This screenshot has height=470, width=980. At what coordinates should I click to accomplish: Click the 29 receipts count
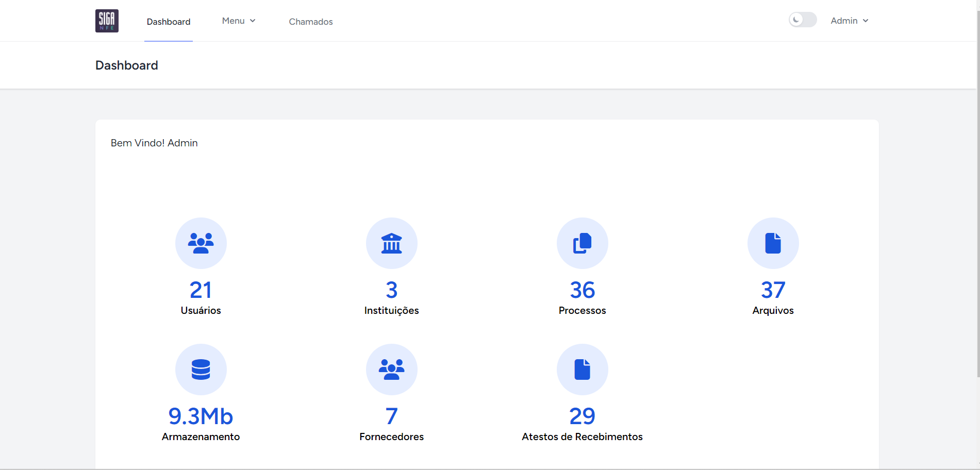pos(583,416)
